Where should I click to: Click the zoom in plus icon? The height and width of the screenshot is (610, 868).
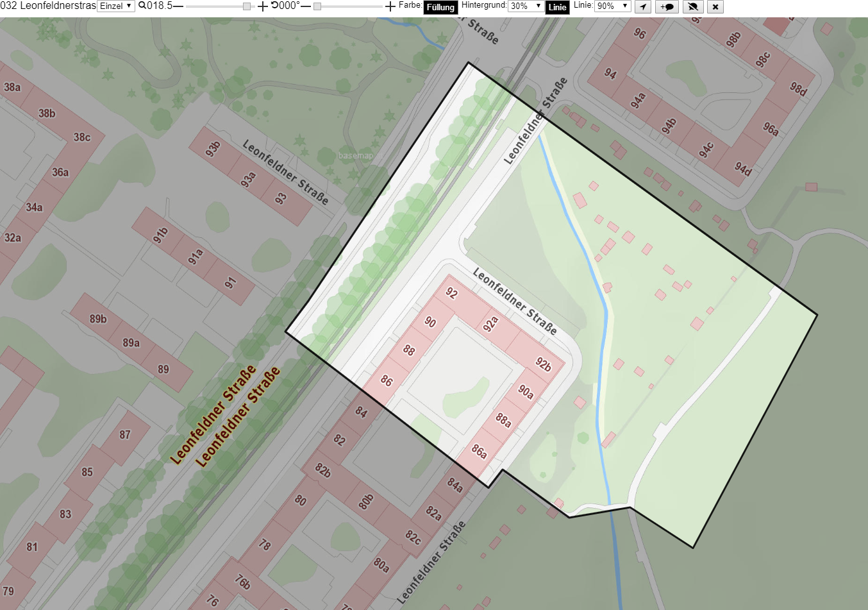click(263, 6)
